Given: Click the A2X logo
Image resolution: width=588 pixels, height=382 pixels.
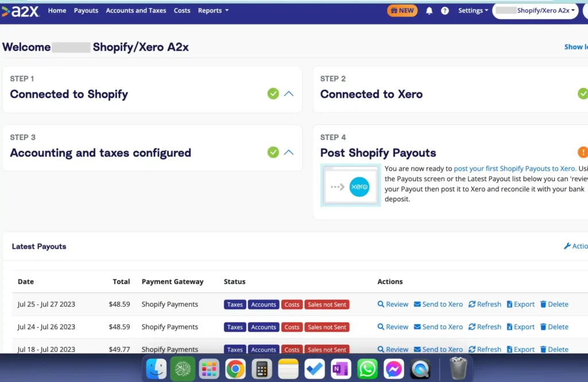Looking at the screenshot, I should 20,11.
